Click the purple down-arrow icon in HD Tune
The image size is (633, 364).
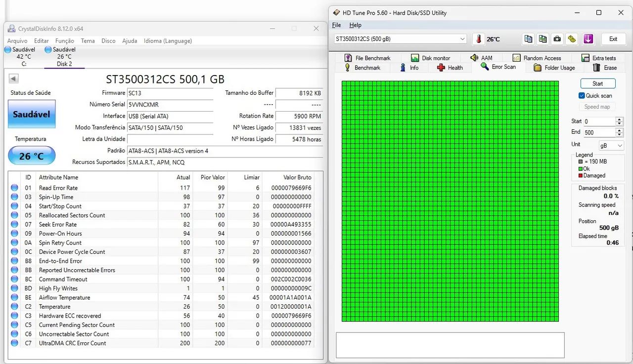pos(588,39)
